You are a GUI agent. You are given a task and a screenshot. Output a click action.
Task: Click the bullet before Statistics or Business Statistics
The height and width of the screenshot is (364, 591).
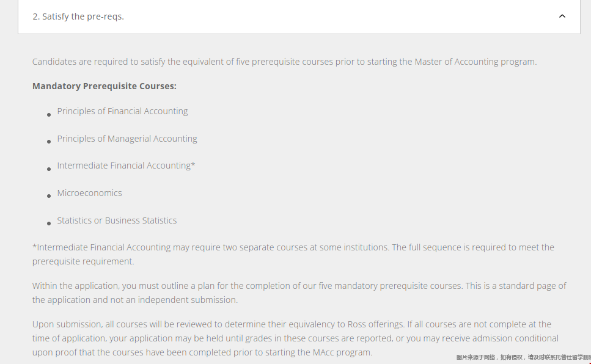coord(49,224)
